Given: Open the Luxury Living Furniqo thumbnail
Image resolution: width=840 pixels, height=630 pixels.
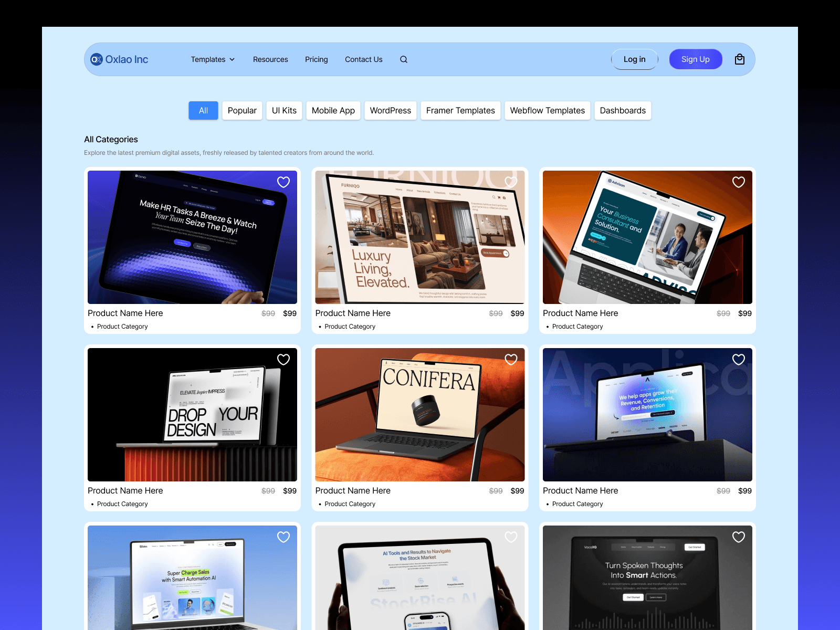Looking at the screenshot, I should pos(420,237).
